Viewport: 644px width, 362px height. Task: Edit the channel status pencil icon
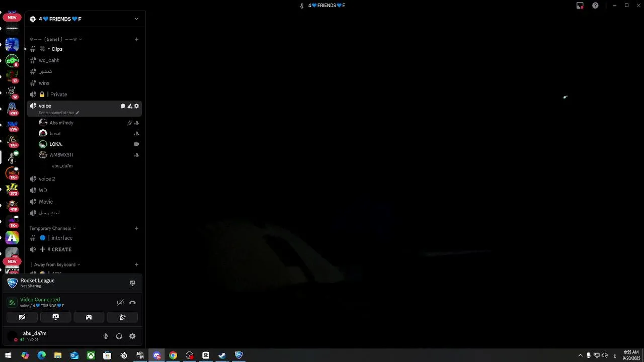pos(77,113)
